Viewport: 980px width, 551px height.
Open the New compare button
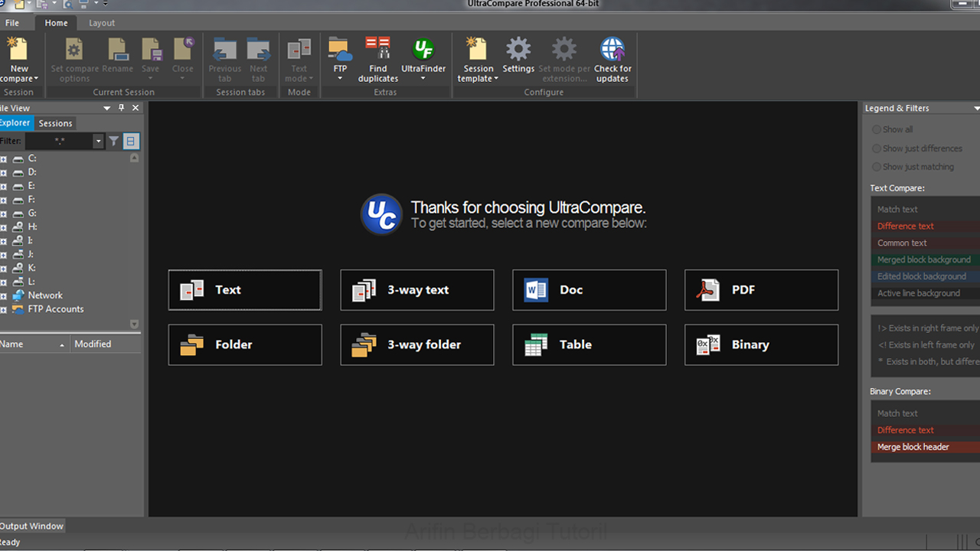(x=18, y=60)
